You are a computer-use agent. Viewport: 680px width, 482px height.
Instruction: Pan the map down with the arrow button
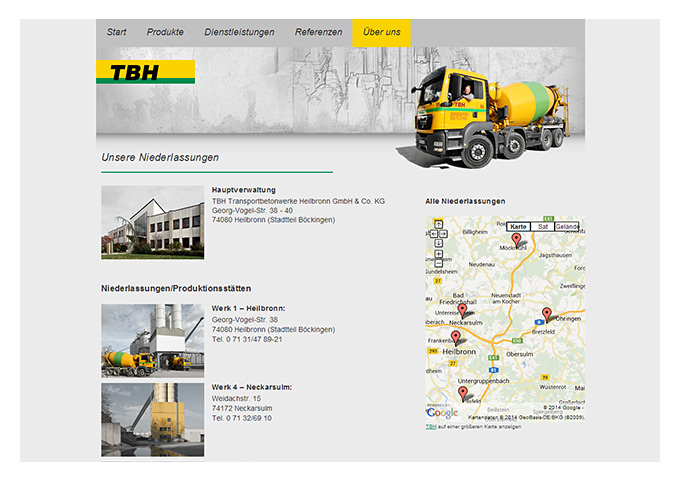pyautogui.click(x=438, y=243)
